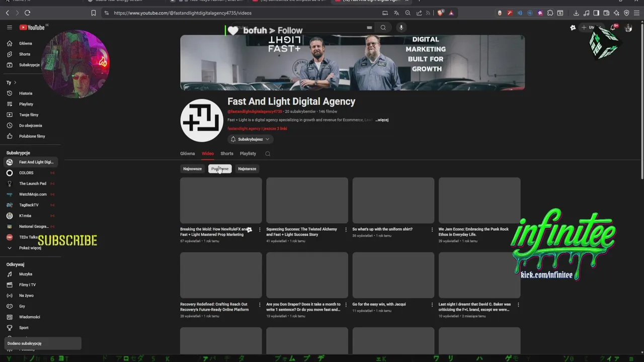
Task: Open the browser main hamburger menu
Action: pyautogui.click(x=636, y=13)
